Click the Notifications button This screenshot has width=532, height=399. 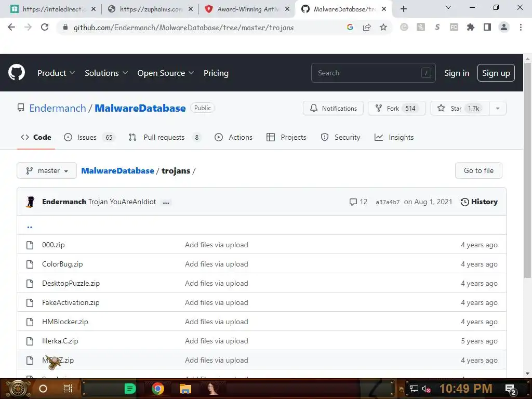coord(333,108)
